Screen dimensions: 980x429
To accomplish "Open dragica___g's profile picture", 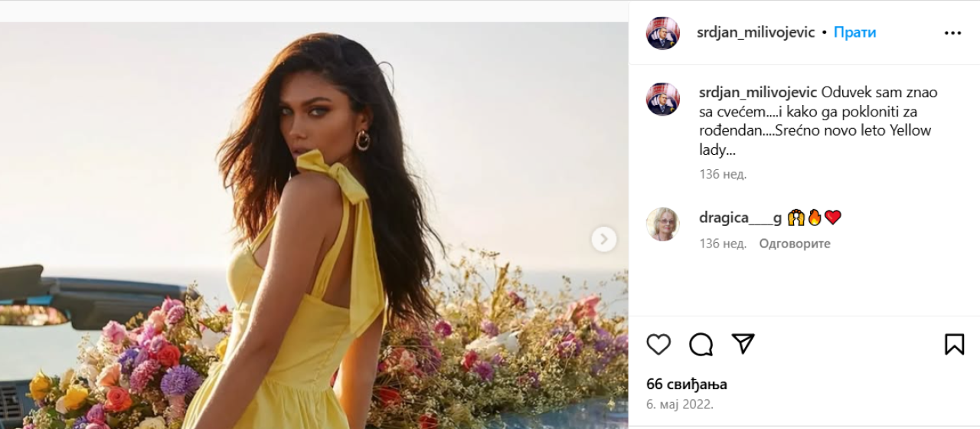I will pos(663,224).
